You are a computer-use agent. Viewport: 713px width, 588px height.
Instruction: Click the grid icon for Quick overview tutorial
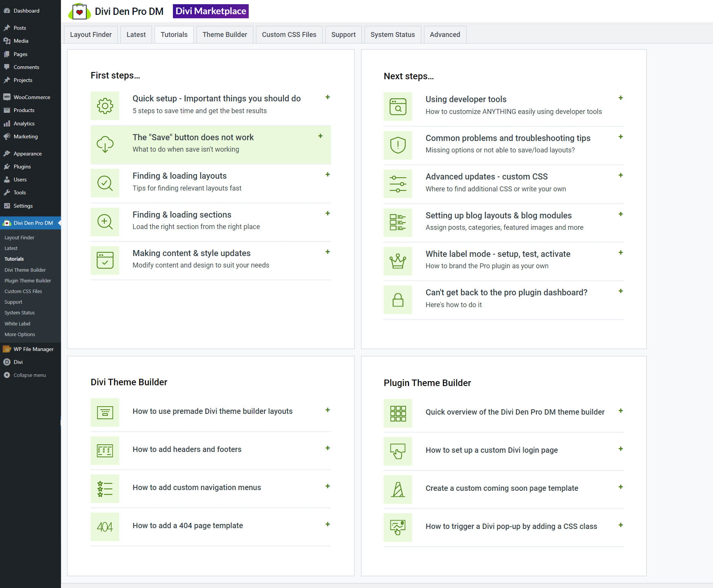point(398,413)
